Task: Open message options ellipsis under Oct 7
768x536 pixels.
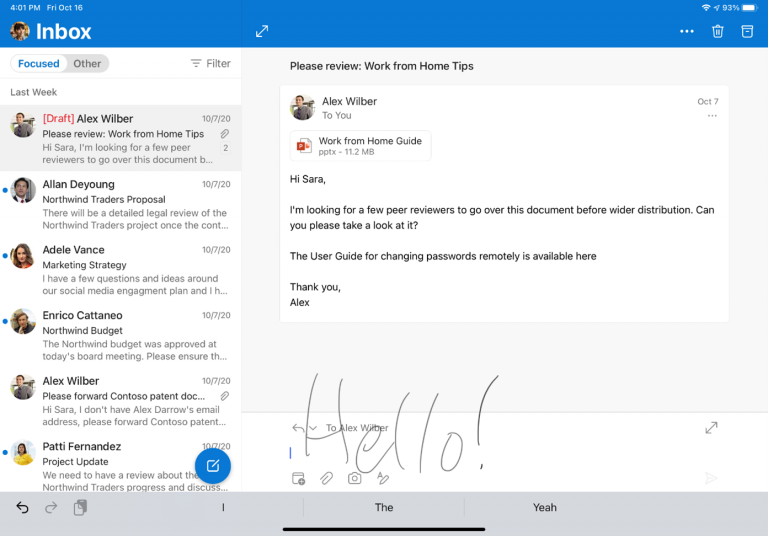Action: (x=712, y=116)
